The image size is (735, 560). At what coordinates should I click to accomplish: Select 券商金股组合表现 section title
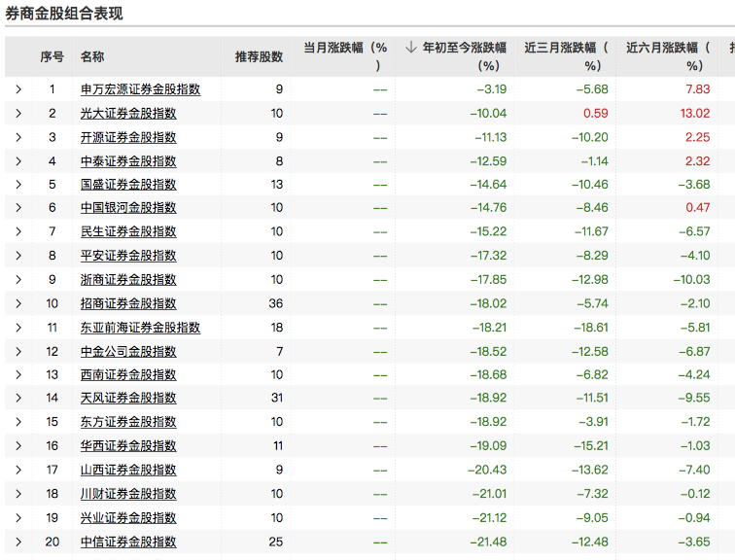pos(64,13)
